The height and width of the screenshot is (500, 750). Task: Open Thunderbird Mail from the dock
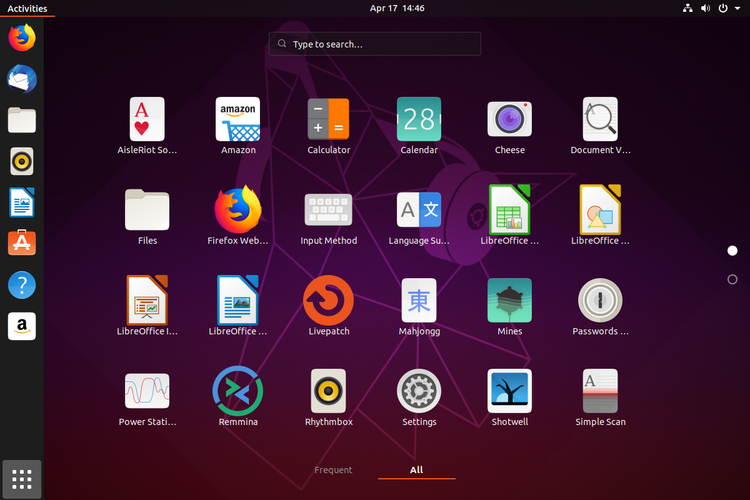pos(22,78)
